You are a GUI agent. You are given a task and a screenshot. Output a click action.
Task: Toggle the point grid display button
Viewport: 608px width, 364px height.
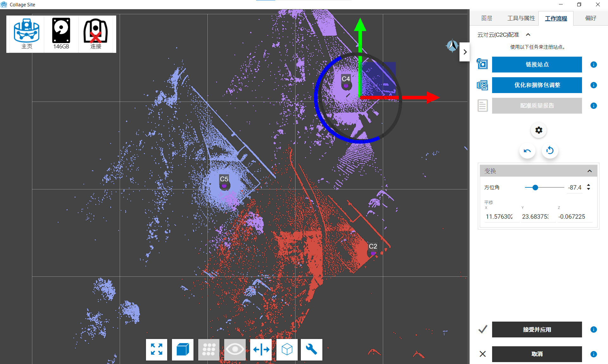tap(209, 349)
